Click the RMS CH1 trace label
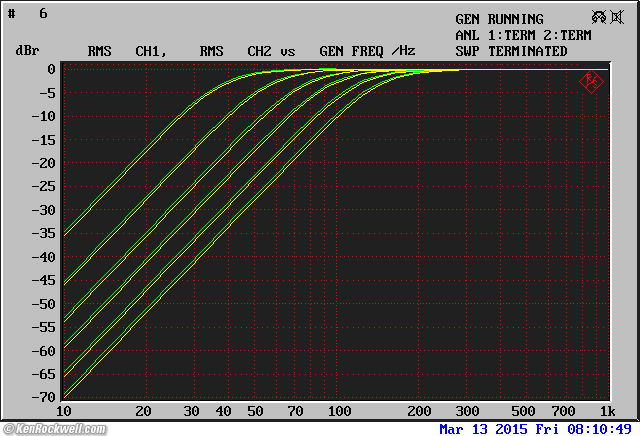The image size is (640, 436). coord(126,51)
